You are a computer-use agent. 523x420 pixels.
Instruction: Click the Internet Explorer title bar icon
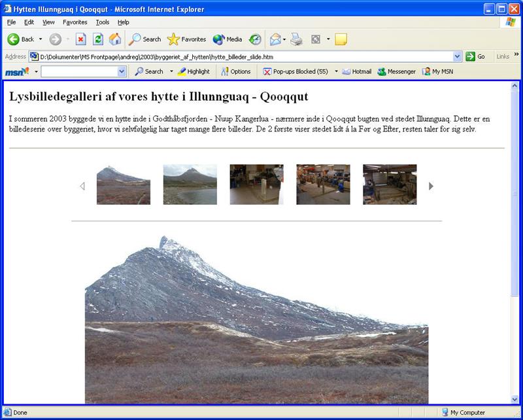(x=8, y=9)
